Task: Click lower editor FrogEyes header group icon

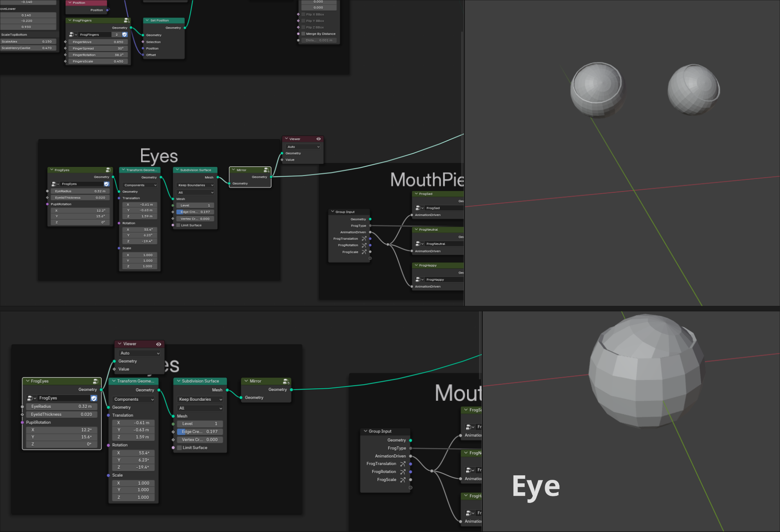Action: (96, 381)
